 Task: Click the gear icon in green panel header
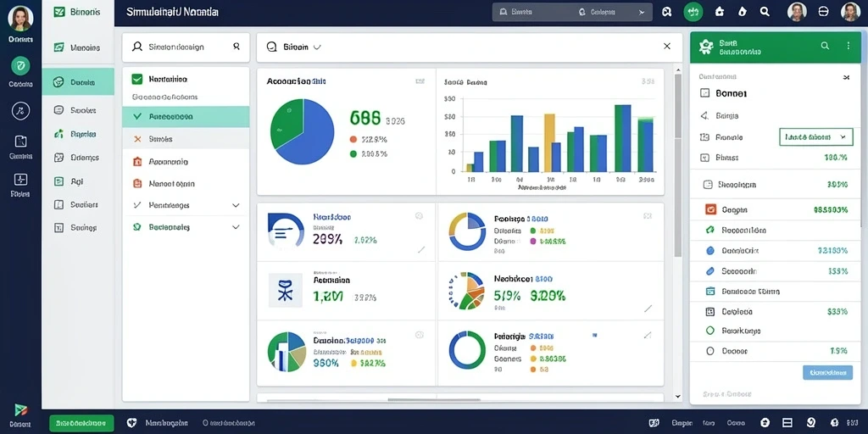coord(705,47)
